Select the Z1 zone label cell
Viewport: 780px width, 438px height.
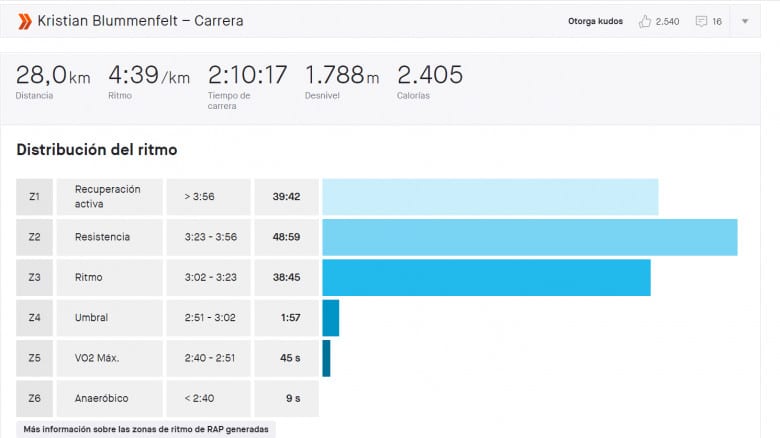(x=34, y=197)
